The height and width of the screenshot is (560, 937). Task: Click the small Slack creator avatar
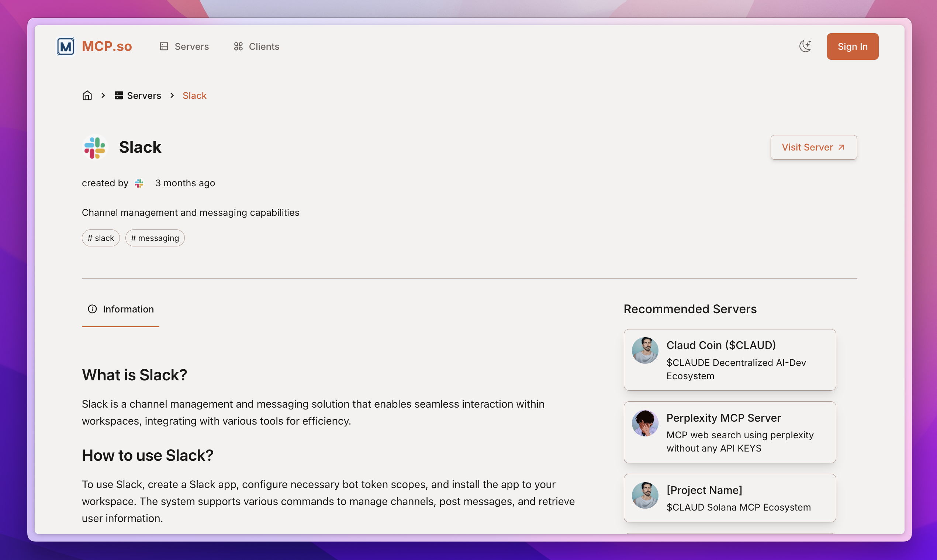pyautogui.click(x=139, y=183)
